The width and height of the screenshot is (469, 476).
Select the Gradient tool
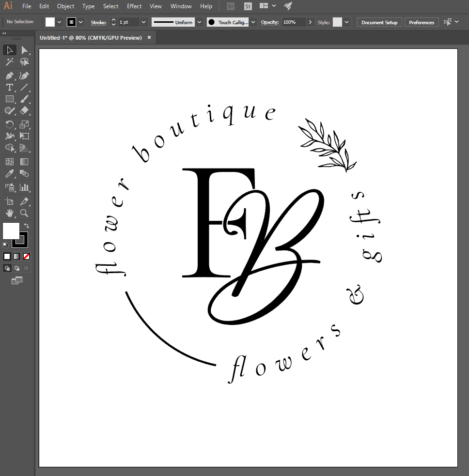coord(24,162)
